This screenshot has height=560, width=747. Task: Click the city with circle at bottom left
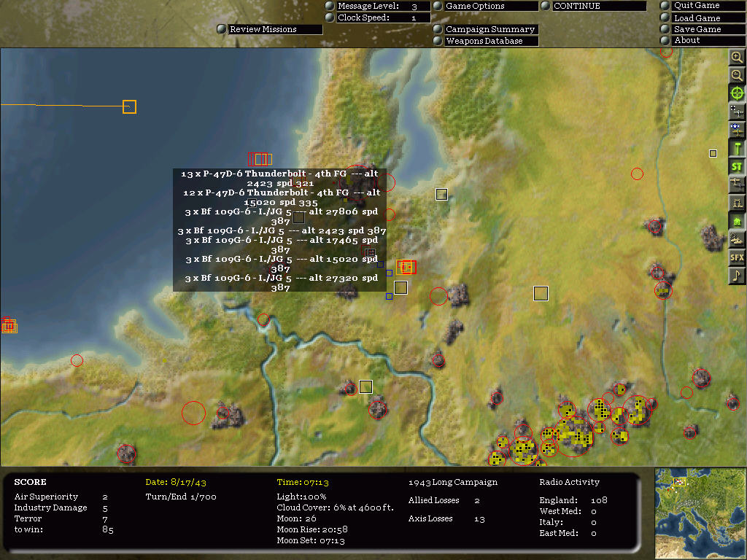point(126,454)
